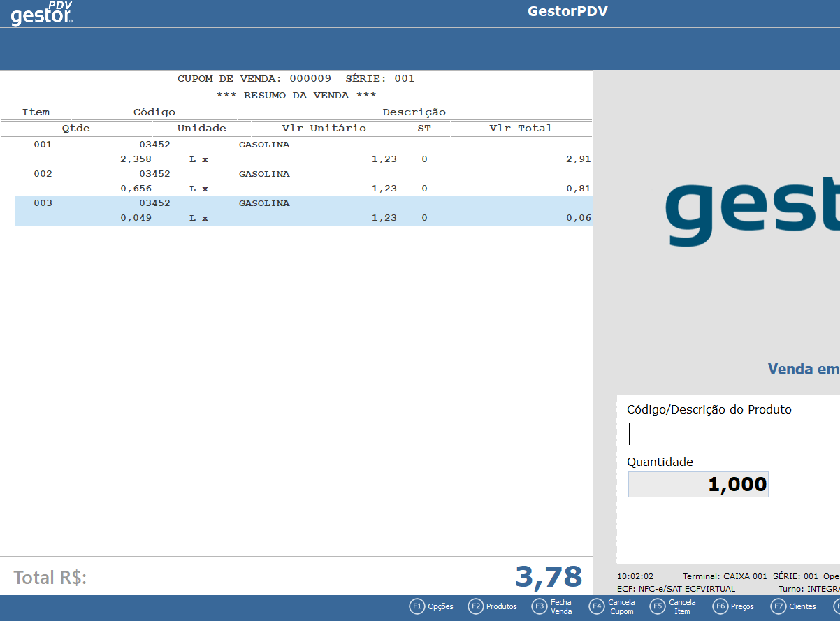Screen dimensions: 840x621
Task: Click the Gestor PDV logo
Action: tap(42, 13)
